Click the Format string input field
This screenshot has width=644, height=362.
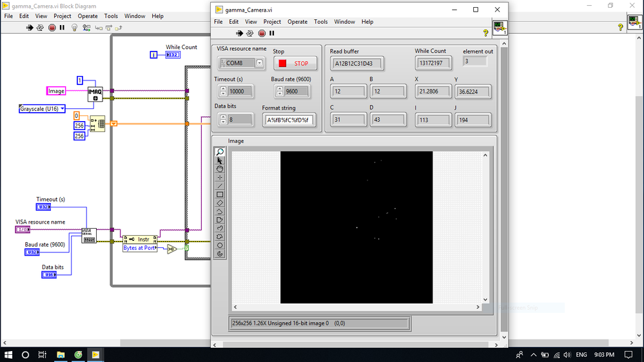(x=289, y=120)
